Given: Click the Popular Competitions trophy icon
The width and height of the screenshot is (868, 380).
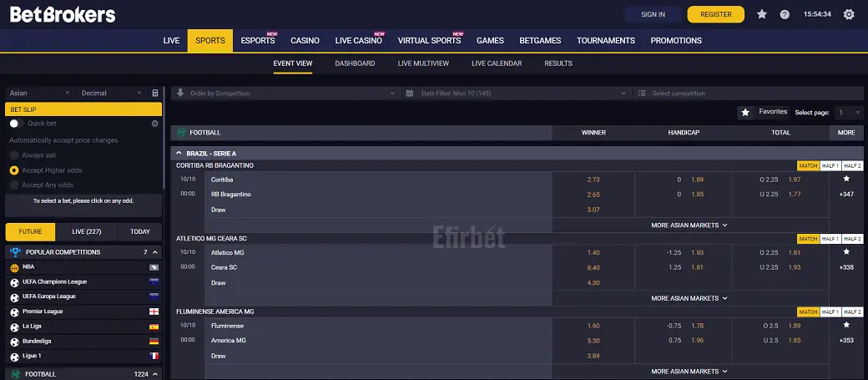Looking at the screenshot, I should pyautogui.click(x=16, y=252).
